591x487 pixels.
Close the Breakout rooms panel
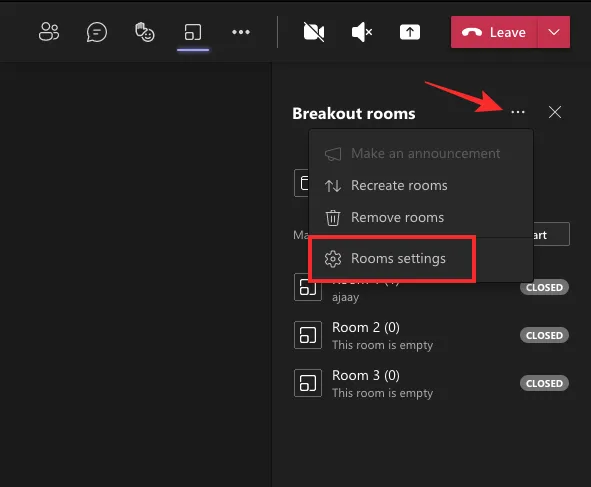coord(555,112)
